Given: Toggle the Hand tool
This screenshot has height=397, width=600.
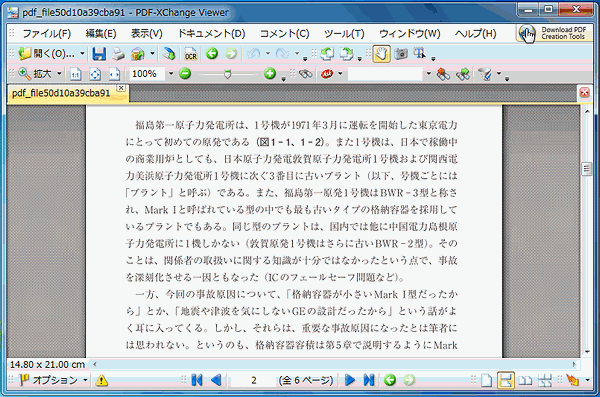Looking at the screenshot, I should 382,54.
